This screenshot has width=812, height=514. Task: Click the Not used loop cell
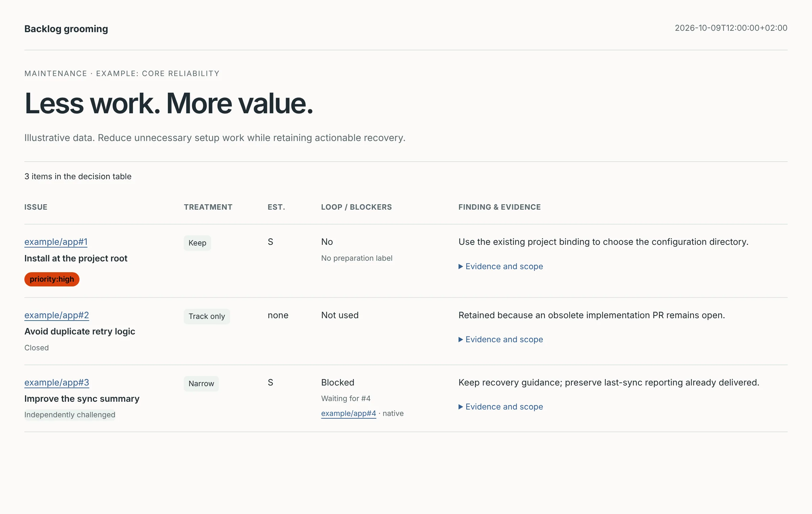pos(340,315)
